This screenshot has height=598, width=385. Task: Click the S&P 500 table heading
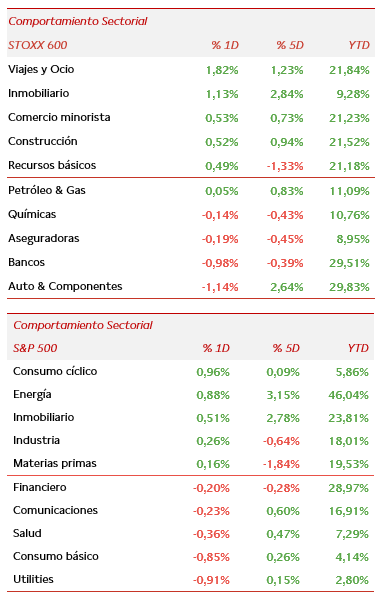pos(35,348)
